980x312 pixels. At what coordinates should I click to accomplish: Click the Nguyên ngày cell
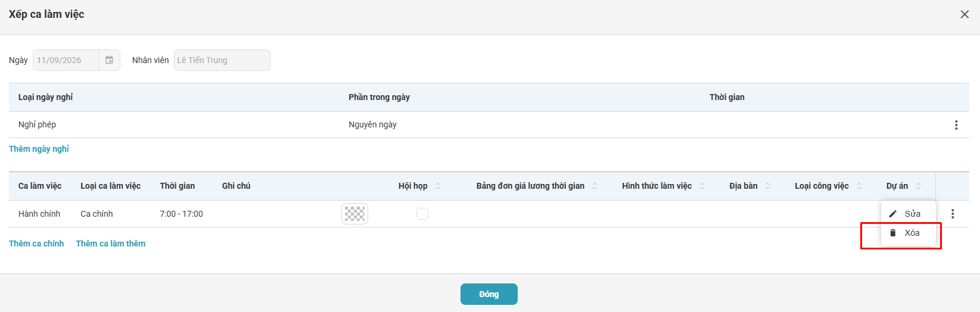372,124
